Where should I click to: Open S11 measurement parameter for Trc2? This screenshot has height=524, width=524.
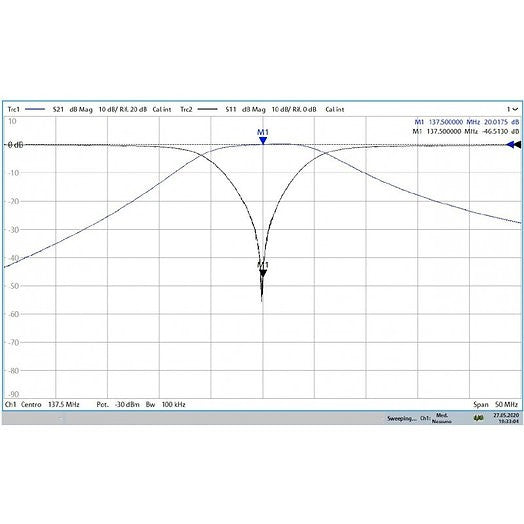pyautogui.click(x=231, y=109)
